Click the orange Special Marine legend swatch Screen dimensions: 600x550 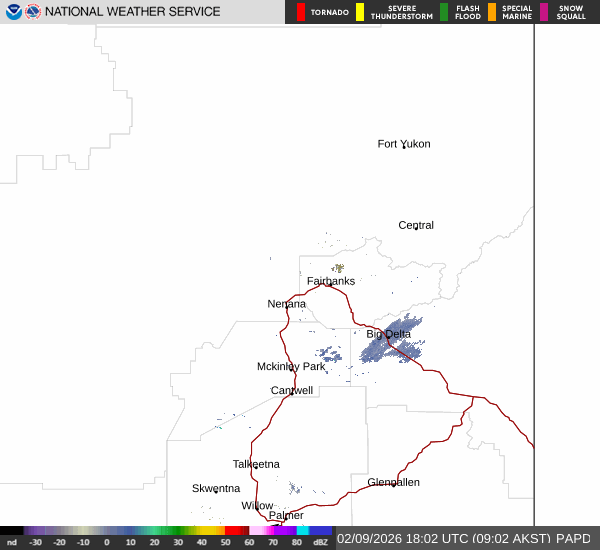(x=492, y=12)
